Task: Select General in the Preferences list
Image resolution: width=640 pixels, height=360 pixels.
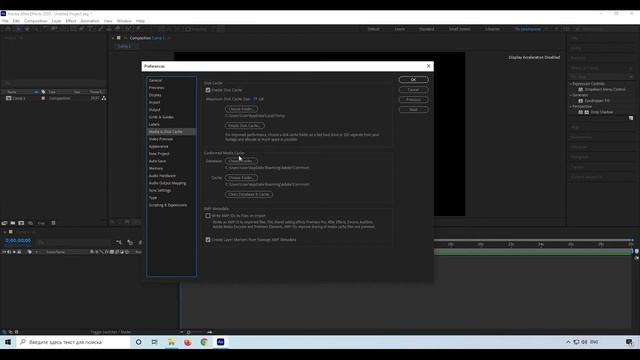Action: tap(155, 80)
